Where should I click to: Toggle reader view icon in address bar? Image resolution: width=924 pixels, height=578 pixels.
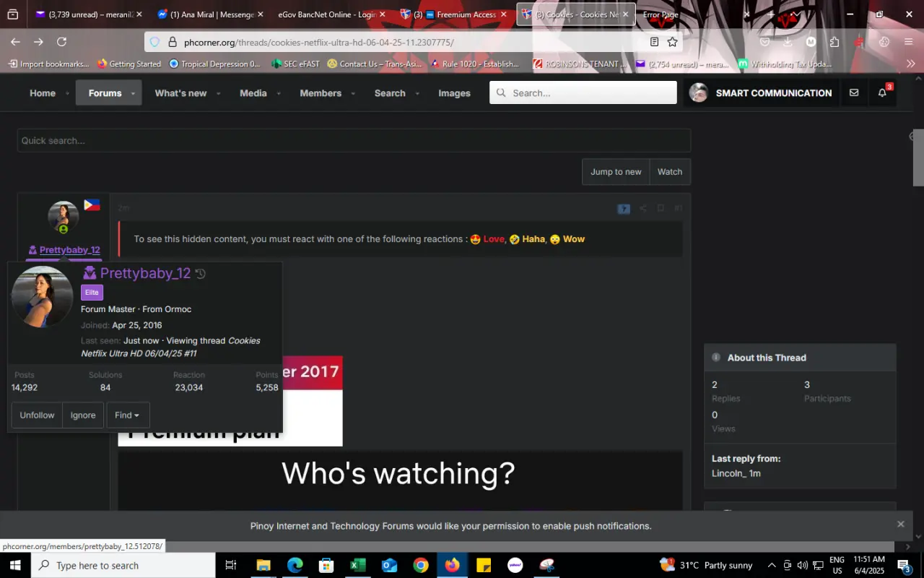(x=654, y=42)
